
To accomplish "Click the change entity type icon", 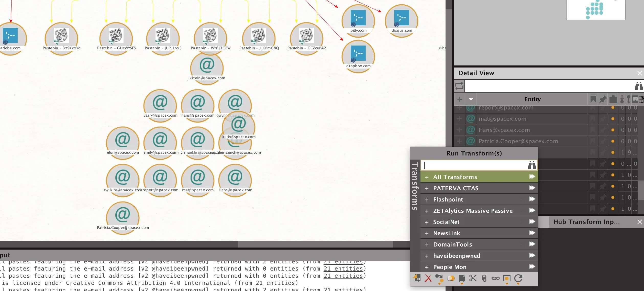I will click(x=439, y=279).
